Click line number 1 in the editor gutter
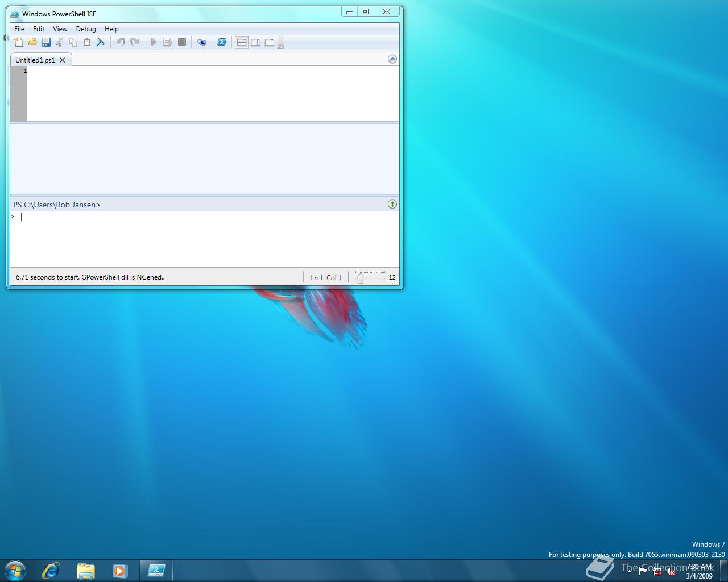728x582 pixels. (25, 71)
